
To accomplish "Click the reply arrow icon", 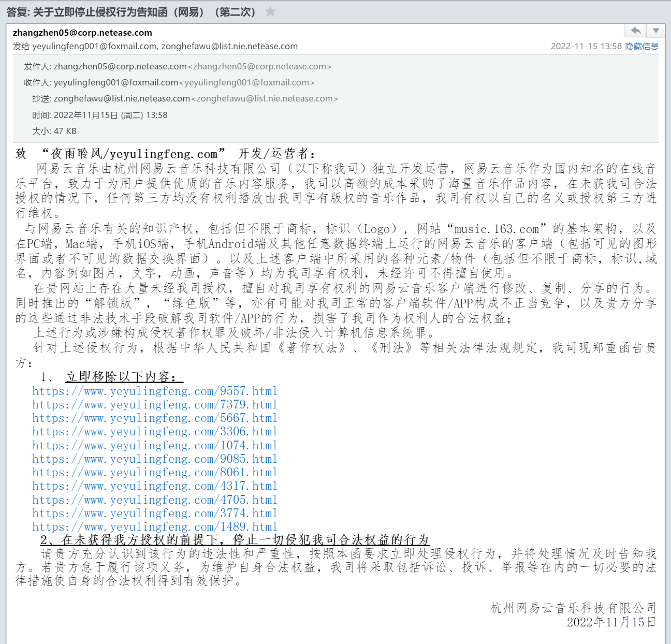I will pyautogui.click(x=636, y=31).
